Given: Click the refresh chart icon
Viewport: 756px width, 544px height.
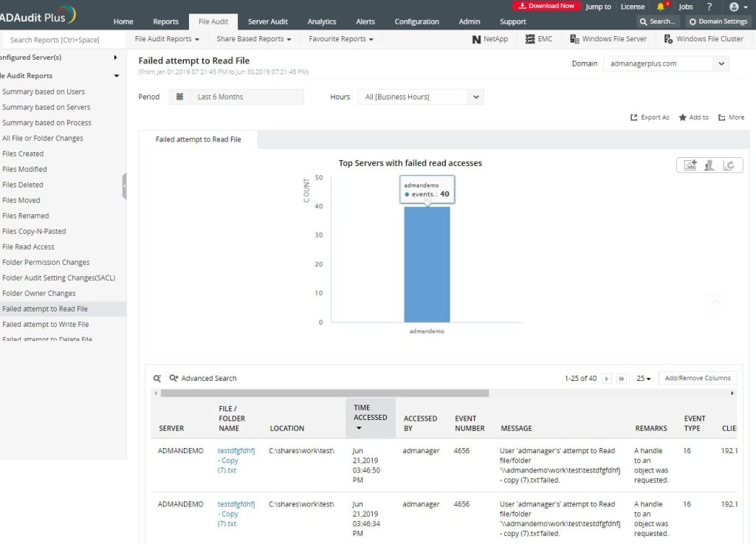Looking at the screenshot, I should pyautogui.click(x=729, y=165).
